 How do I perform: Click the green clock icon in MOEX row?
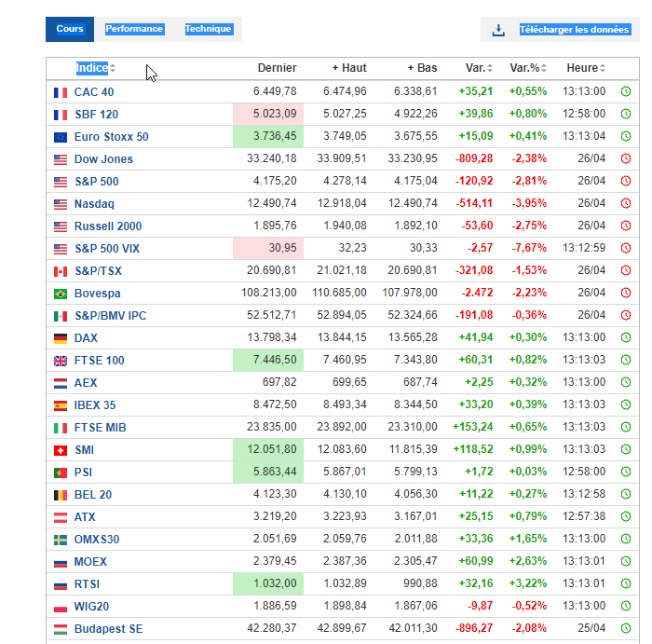(x=626, y=561)
